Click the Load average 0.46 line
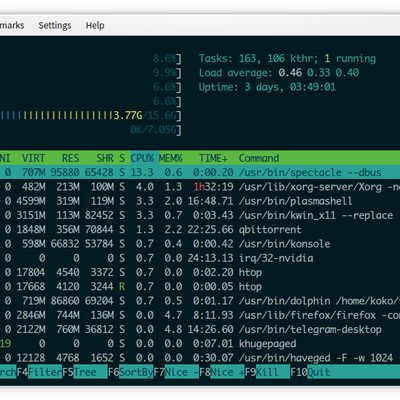The image size is (400, 400). point(279,73)
